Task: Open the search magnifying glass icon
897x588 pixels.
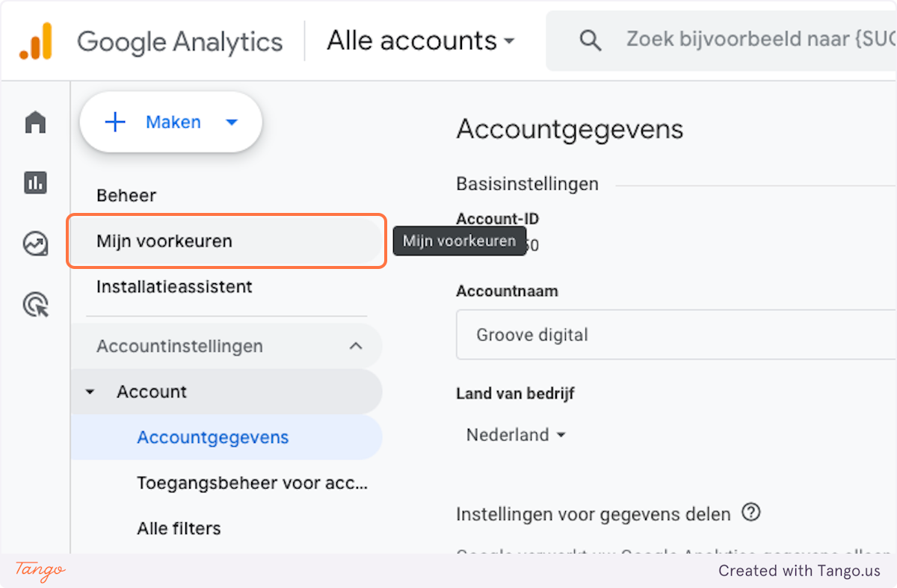Action: pyautogui.click(x=590, y=40)
